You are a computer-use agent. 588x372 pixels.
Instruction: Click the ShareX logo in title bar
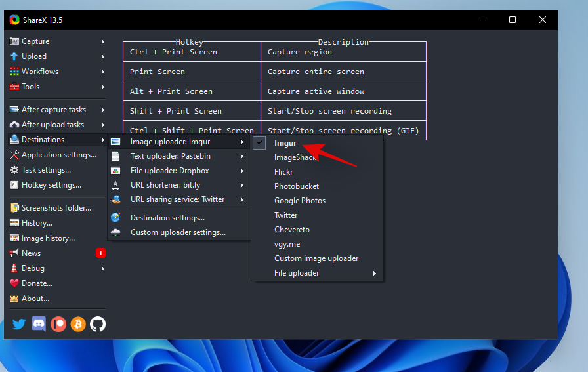click(x=14, y=20)
